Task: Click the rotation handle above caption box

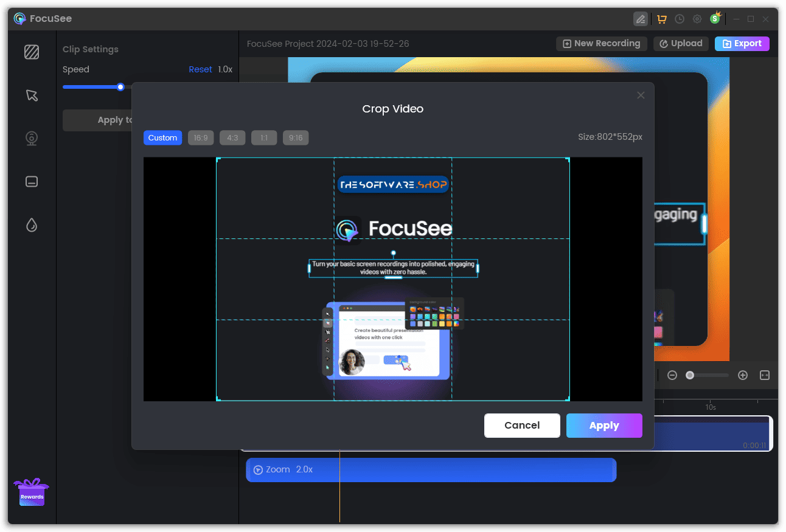Action: click(393, 253)
